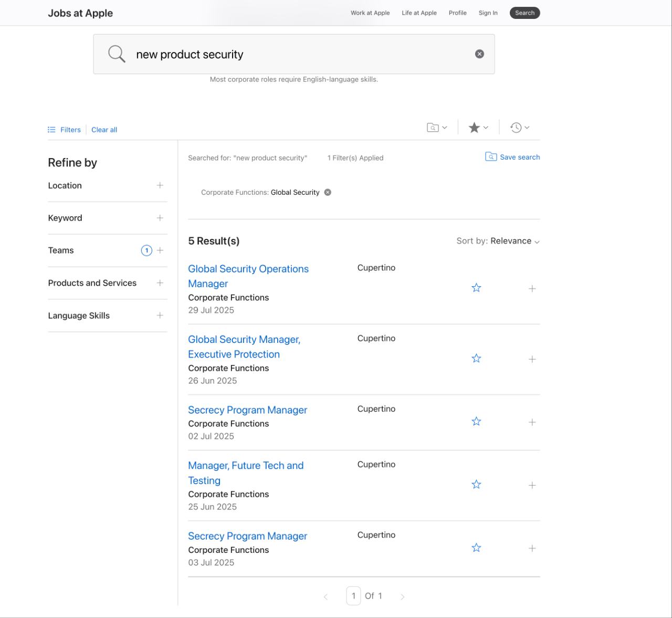Screen dimensions: 672x618
Task: Click the '26 Jun 2025' posting date
Action: point(213,381)
